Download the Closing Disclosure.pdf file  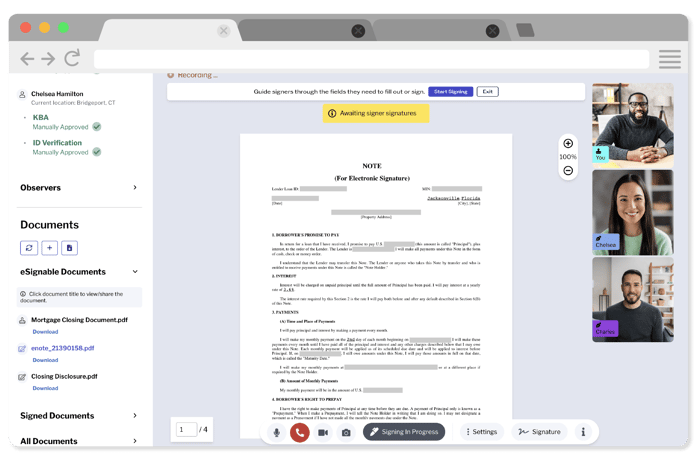(x=45, y=388)
